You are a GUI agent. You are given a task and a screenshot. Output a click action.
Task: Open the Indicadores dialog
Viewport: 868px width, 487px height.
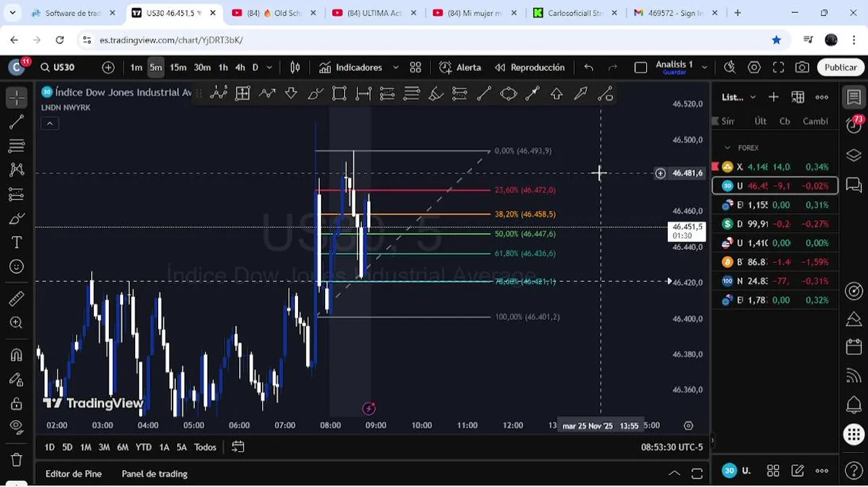[x=351, y=67]
